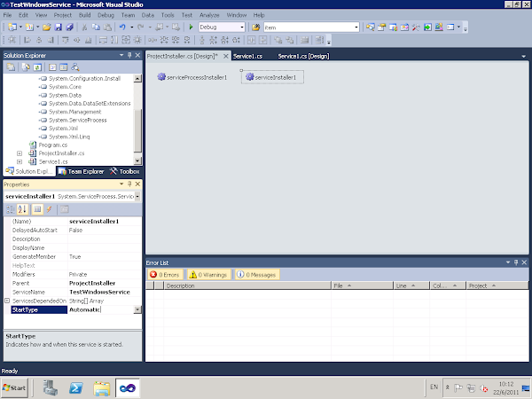The image size is (532, 399).
Task: Click the View Designer icon in Solution Explorer
Action: point(64,67)
